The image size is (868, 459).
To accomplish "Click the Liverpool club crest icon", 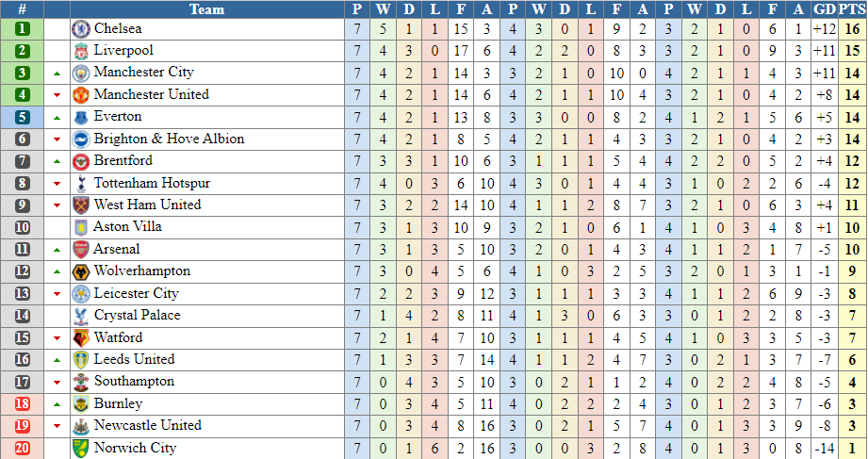I will [81, 51].
